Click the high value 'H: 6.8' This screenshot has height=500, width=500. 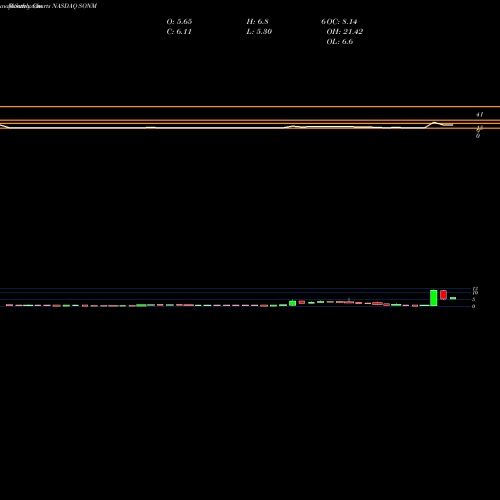coord(257,22)
